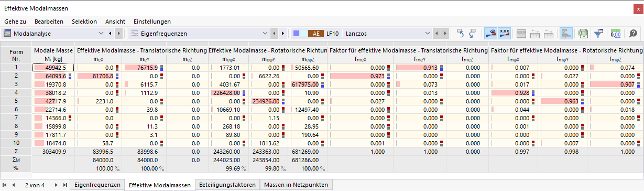Image resolution: width=644 pixels, height=191 pixels.
Task: Switch to the Beteiligungsfaktoren tab
Action: click(x=227, y=185)
